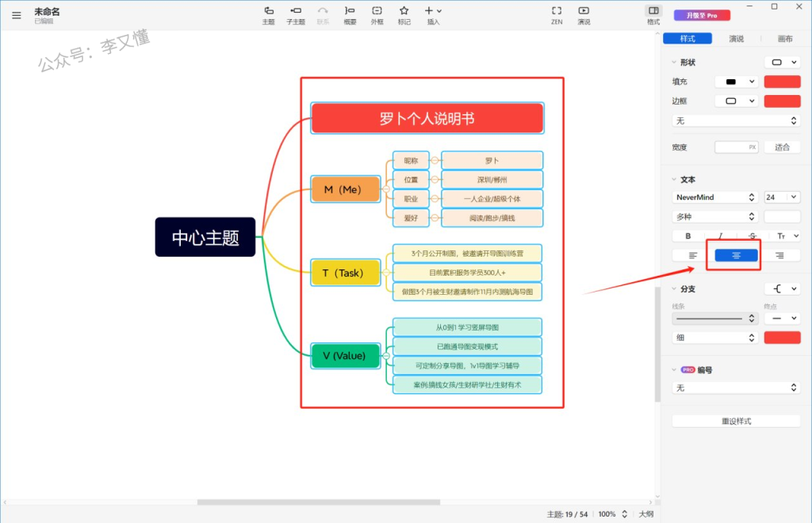Select left text alignment
812x523 pixels.
tap(692, 255)
